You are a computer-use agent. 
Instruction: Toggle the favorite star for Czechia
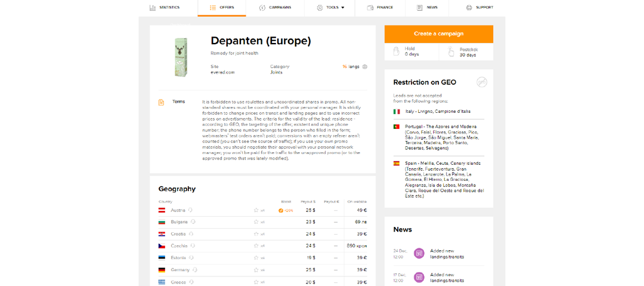tap(256, 246)
